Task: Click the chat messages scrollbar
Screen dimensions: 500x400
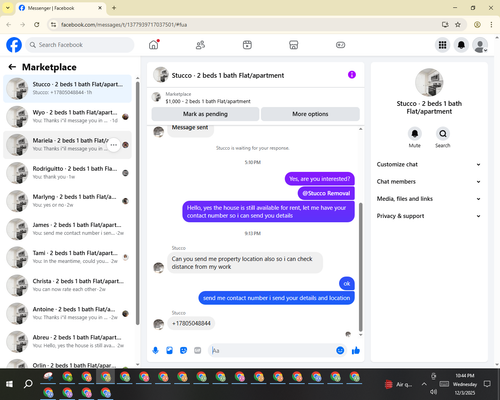Action: click(360, 267)
